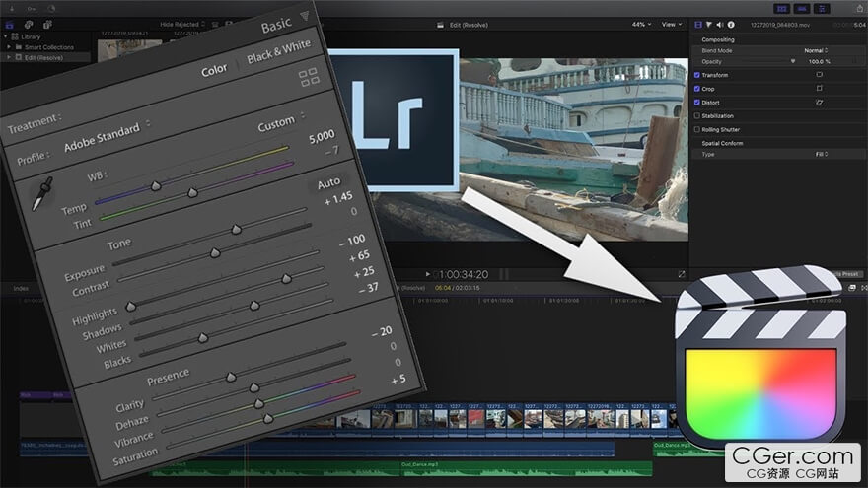Open the profile browser grid icon
This screenshot has height=488, width=868.
pyautogui.click(x=308, y=78)
